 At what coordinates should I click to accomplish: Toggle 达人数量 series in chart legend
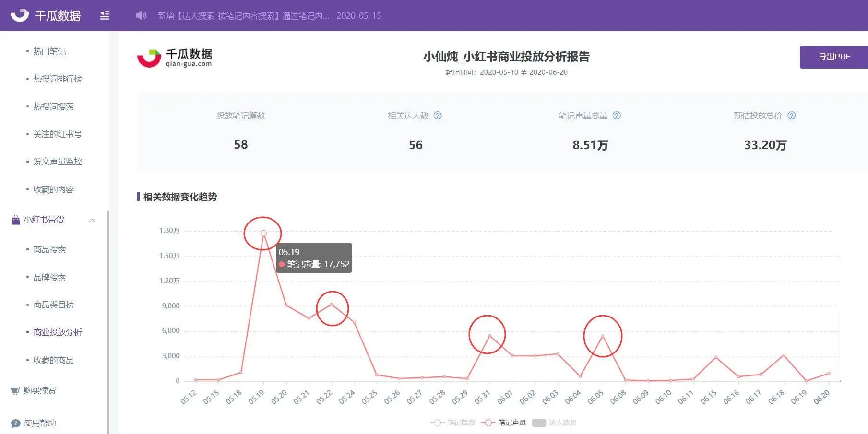click(x=554, y=422)
